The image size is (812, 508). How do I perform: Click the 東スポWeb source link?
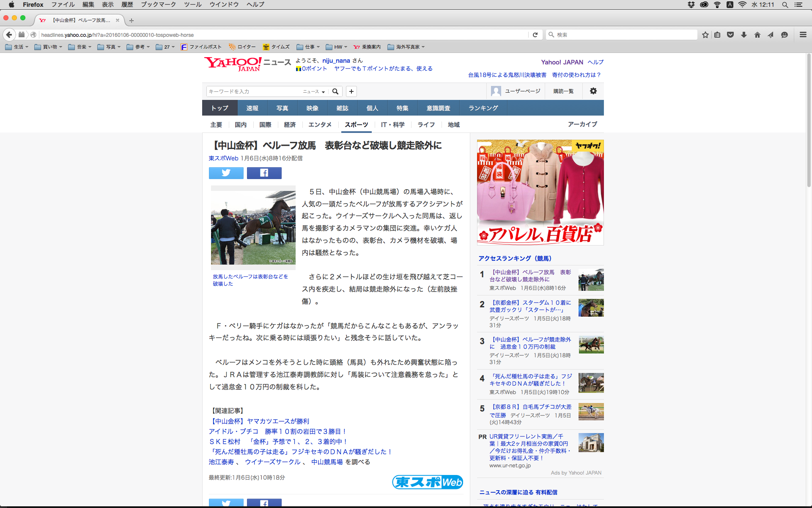pyautogui.click(x=223, y=158)
